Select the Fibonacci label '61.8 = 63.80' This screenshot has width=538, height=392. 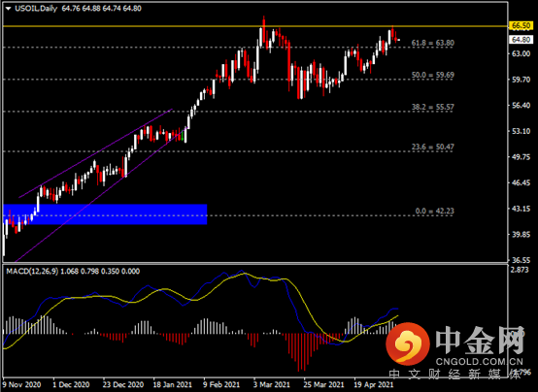click(433, 43)
